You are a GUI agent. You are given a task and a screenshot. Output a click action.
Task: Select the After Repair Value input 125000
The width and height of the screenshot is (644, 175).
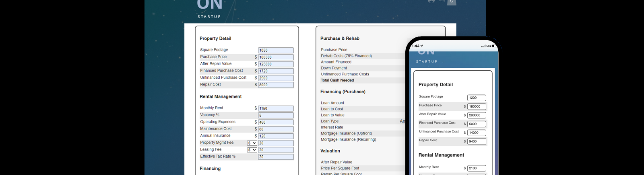pos(276,64)
